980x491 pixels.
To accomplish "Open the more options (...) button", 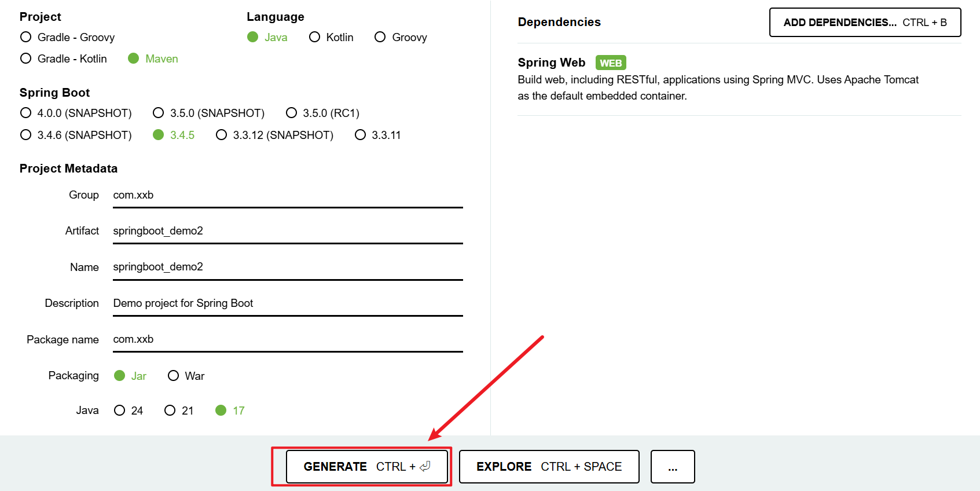I will (x=673, y=467).
